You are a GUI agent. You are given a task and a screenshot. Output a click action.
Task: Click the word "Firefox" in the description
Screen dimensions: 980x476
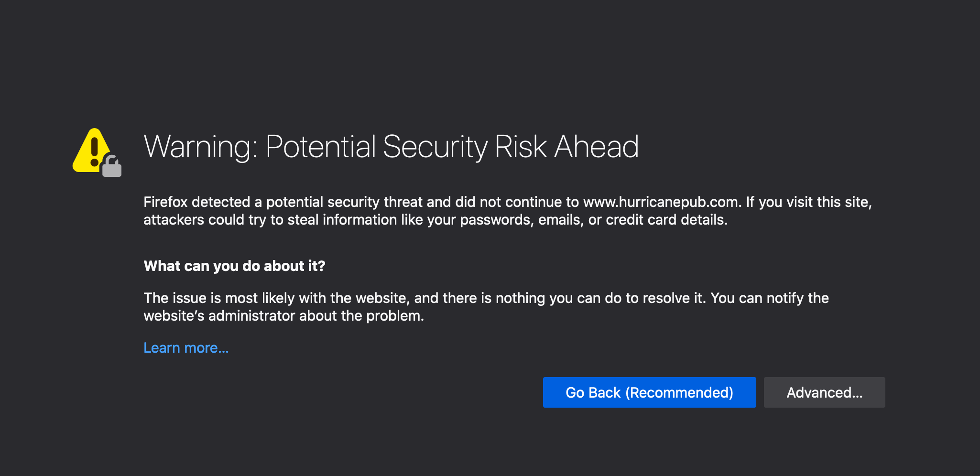pos(165,202)
